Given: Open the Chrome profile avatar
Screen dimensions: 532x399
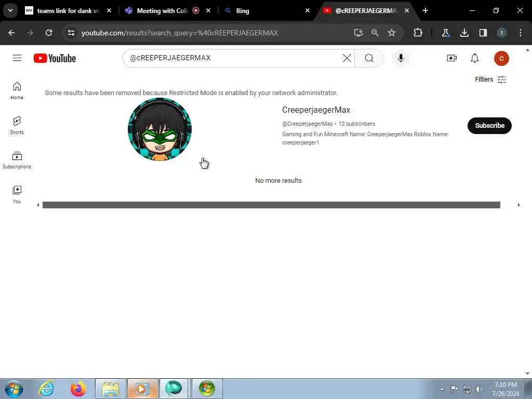Looking at the screenshot, I should tap(501, 33).
